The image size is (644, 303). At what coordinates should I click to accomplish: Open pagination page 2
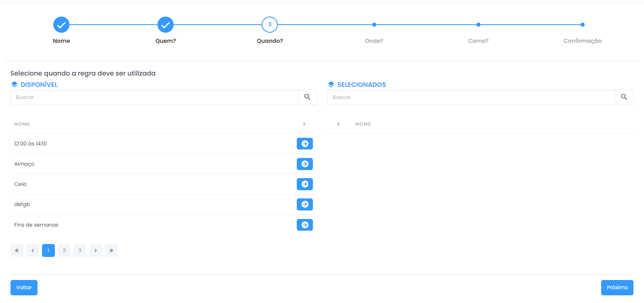point(64,250)
